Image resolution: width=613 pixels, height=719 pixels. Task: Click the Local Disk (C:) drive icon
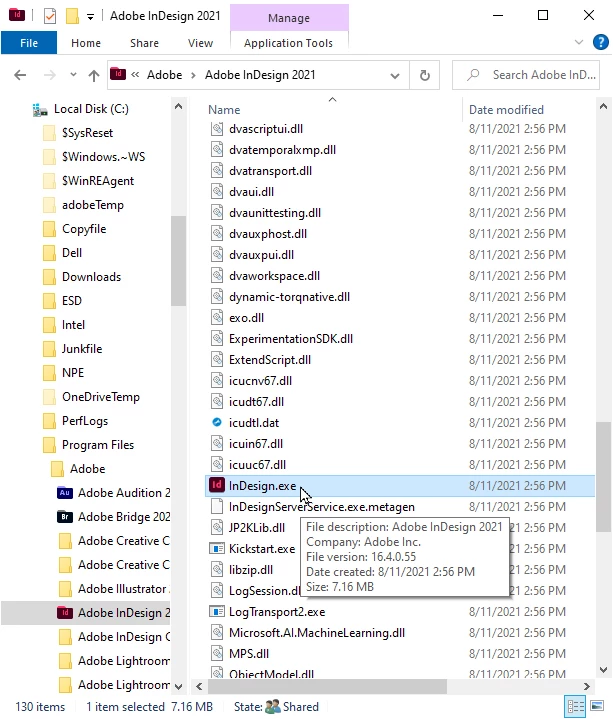[40, 110]
